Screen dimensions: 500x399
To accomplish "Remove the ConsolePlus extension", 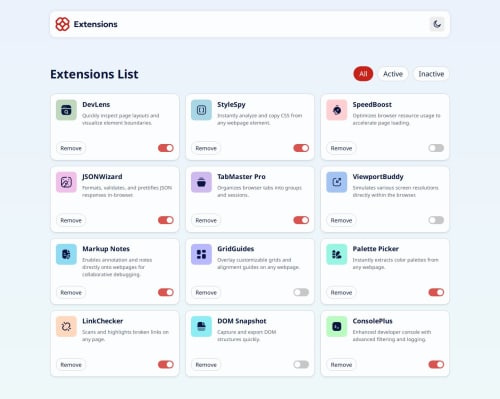I will (x=341, y=365).
